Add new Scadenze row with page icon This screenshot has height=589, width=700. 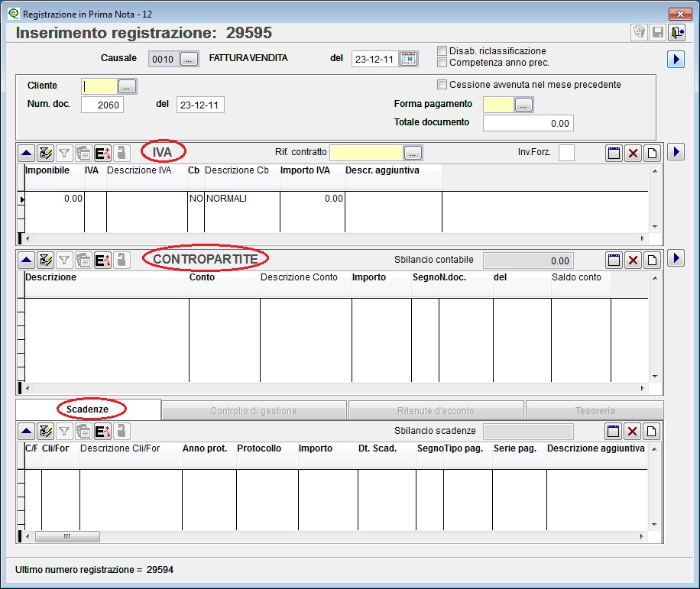651,431
